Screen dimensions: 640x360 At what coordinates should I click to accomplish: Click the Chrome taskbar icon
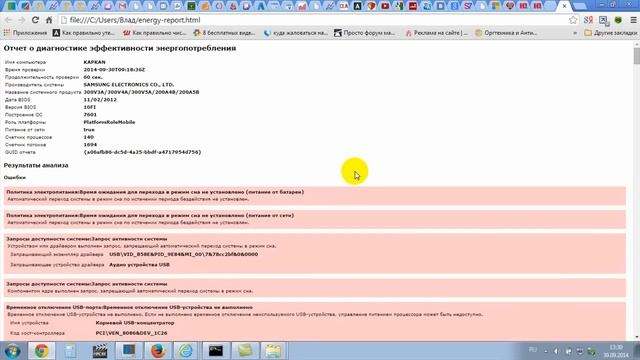(41, 351)
